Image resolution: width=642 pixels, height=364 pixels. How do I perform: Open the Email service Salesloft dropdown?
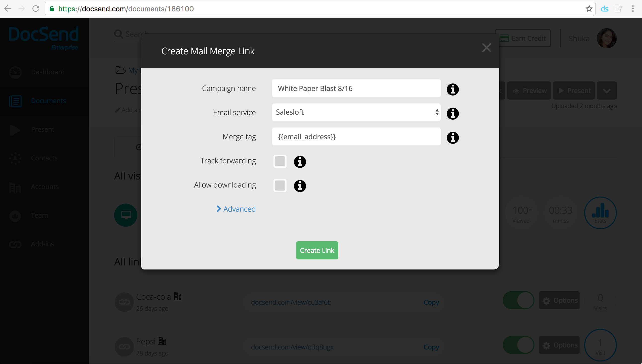[x=356, y=112]
